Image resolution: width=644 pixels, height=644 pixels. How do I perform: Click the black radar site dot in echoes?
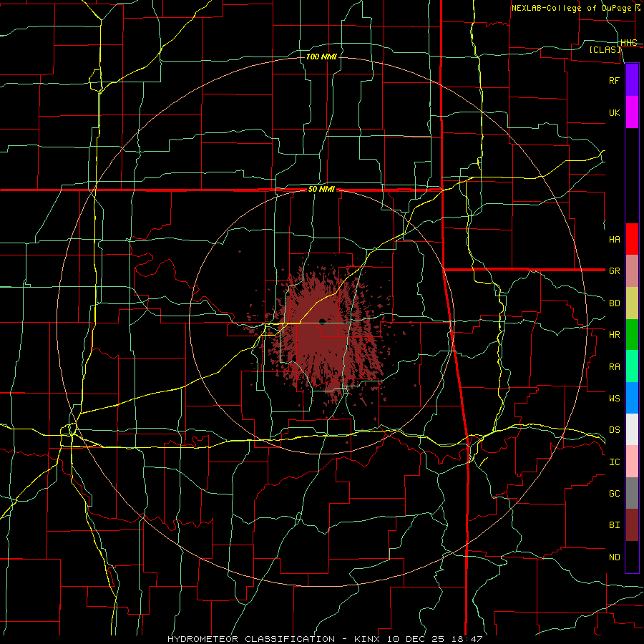click(x=322, y=321)
